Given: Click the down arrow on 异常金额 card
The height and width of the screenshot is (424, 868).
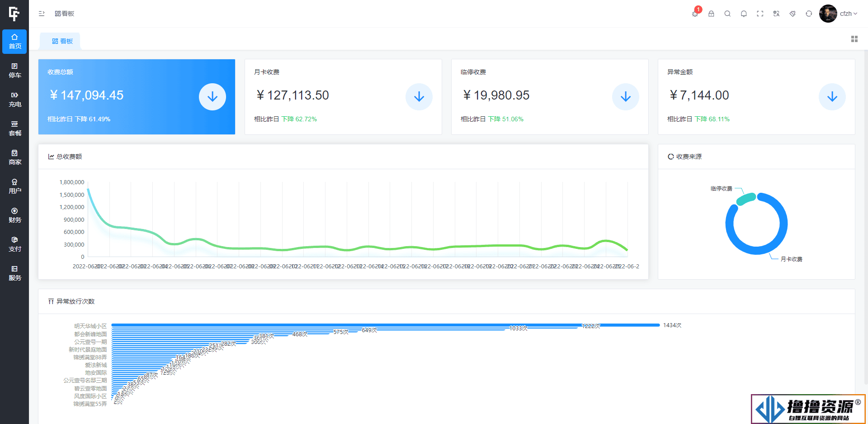Looking at the screenshot, I should [x=832, y=97].
